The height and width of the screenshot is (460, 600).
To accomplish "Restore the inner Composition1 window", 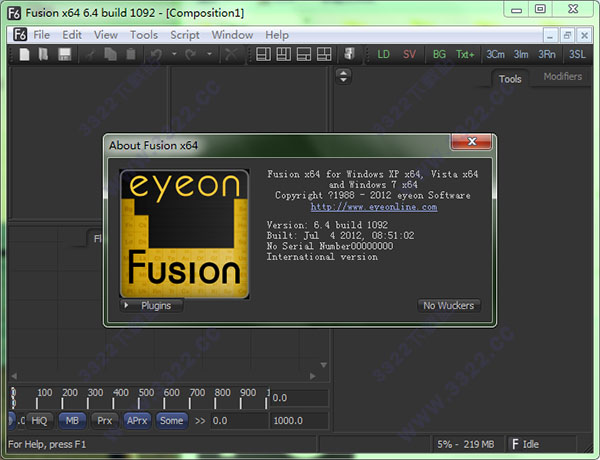I will tap(567, 36).
